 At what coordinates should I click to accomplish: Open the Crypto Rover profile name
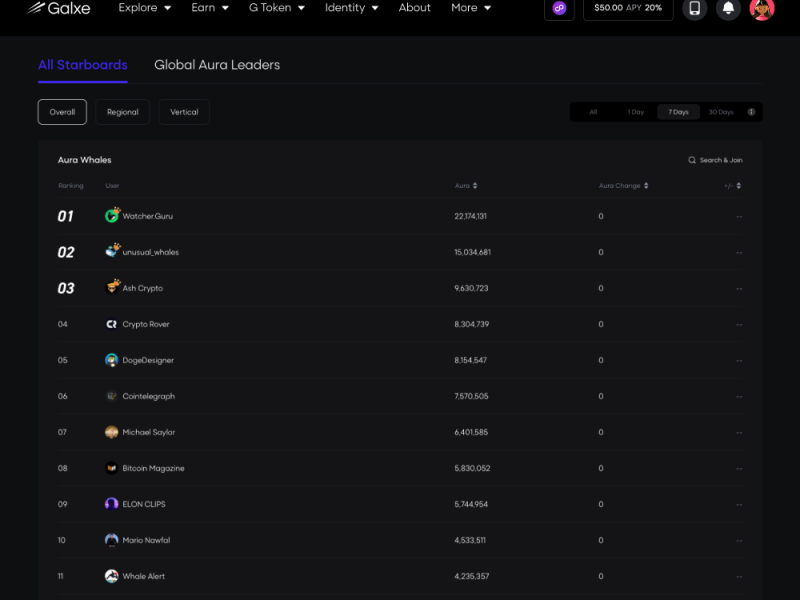coord(145,324)
